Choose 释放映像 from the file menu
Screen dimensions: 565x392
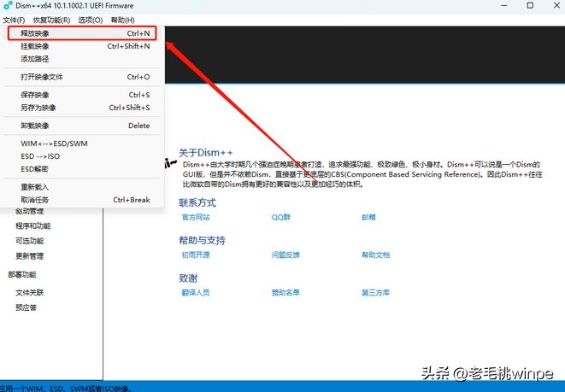coord(82,33)
